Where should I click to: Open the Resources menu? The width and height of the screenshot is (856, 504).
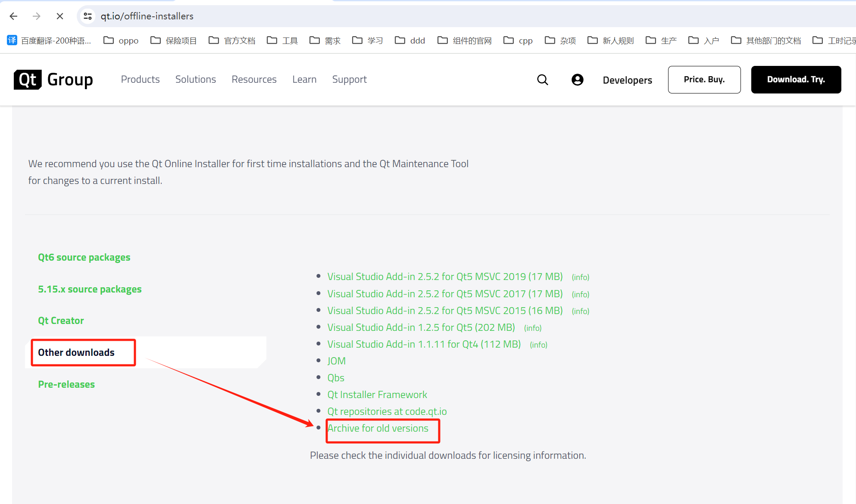click(254, 80)
